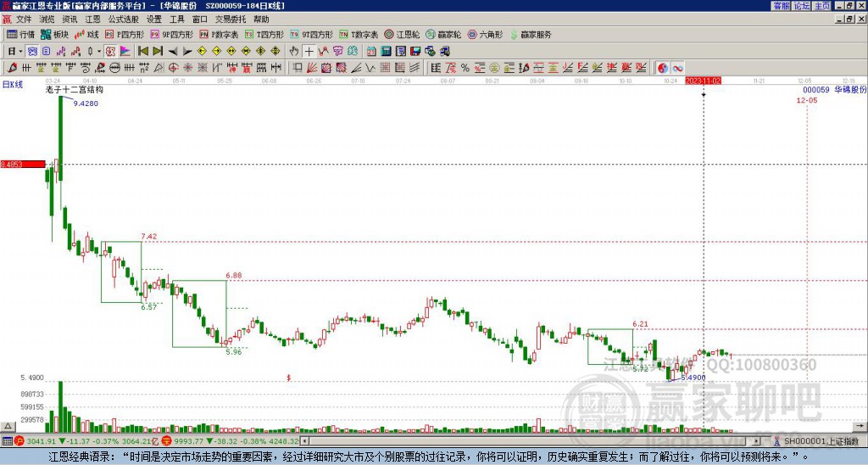Viewport: 868px width, 465px height.
Task: Toggle the crosshair cursor tool
Action: [x=309, y=52]
